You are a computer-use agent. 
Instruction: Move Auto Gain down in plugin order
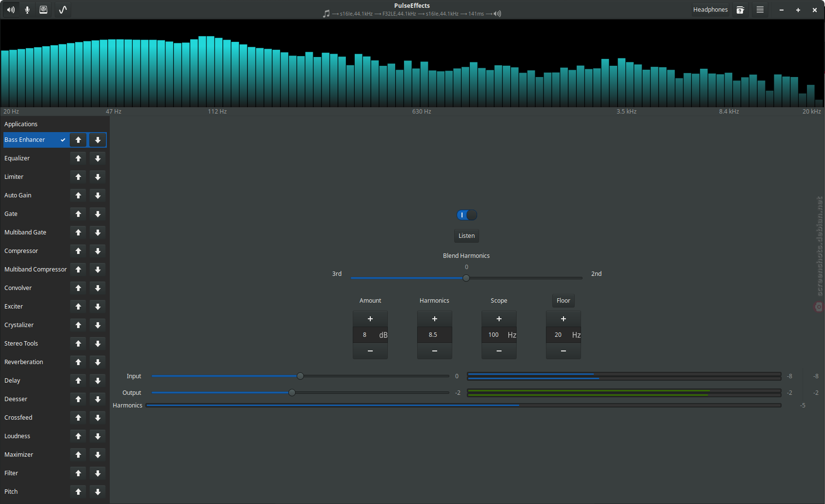coord(98,195)
